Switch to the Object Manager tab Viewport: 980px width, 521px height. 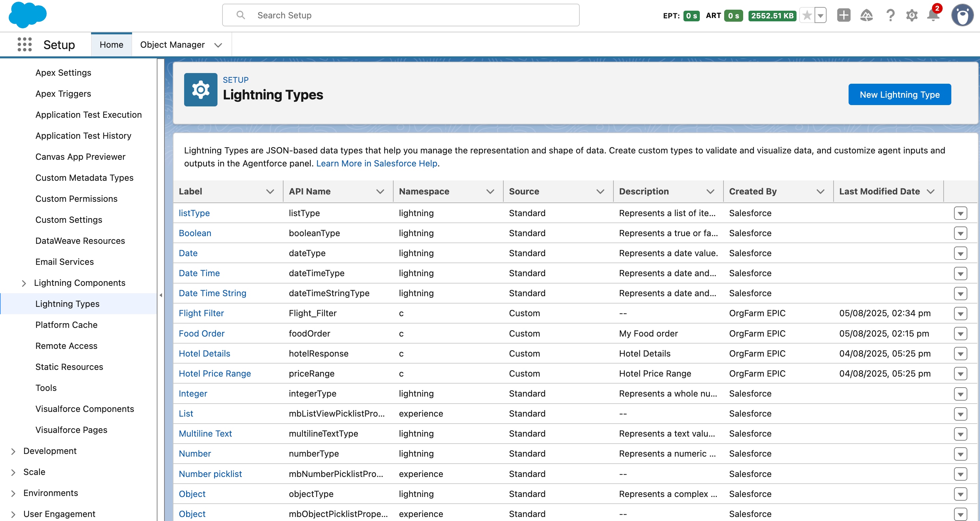coord(172,44)
